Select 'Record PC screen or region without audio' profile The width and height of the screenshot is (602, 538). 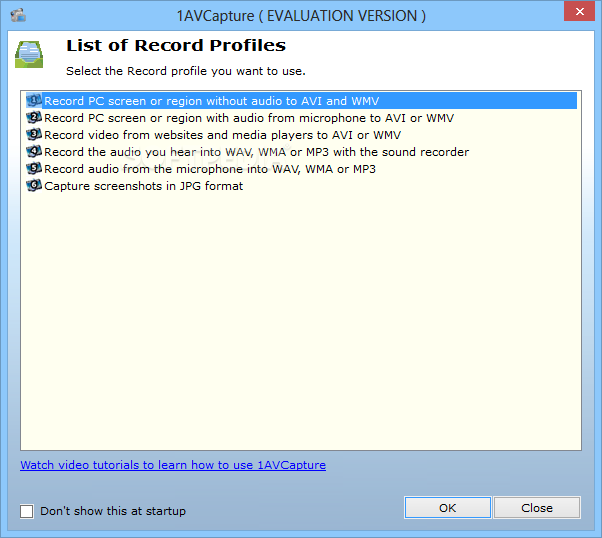point(301,101)
